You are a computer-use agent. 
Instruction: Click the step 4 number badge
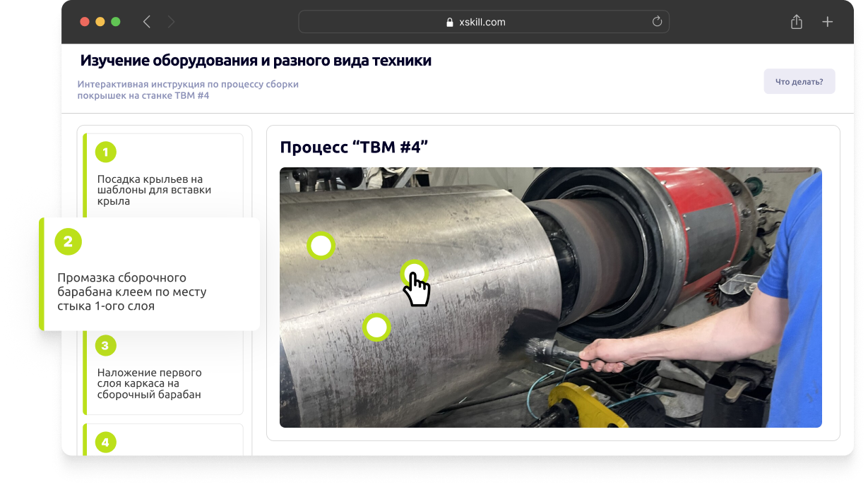(x=105, y=443)
